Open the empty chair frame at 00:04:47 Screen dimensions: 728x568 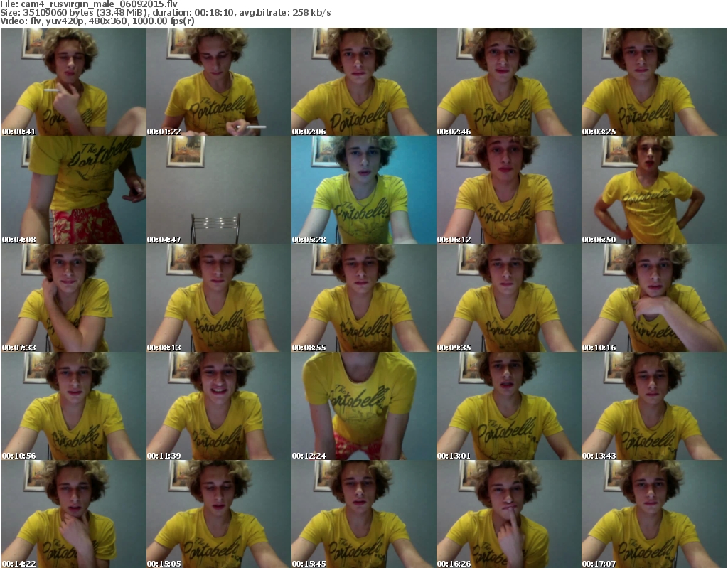pyautogui.click(x=219, y=190)
